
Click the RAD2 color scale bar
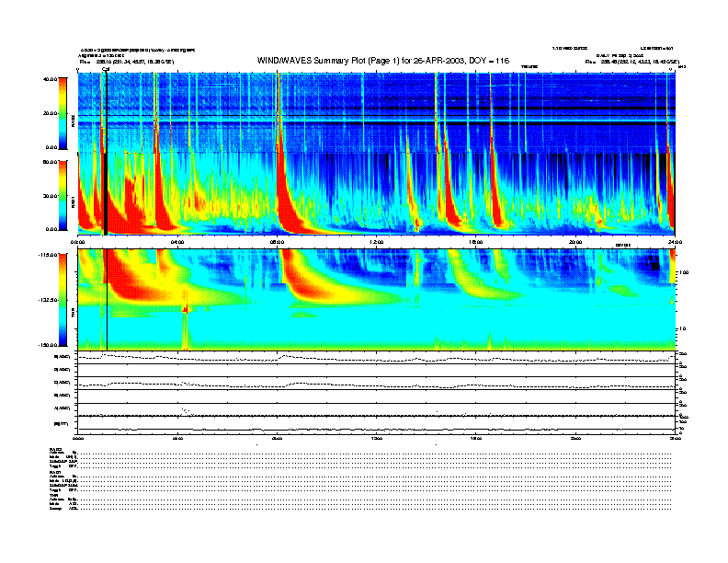[x=63, y=113]
